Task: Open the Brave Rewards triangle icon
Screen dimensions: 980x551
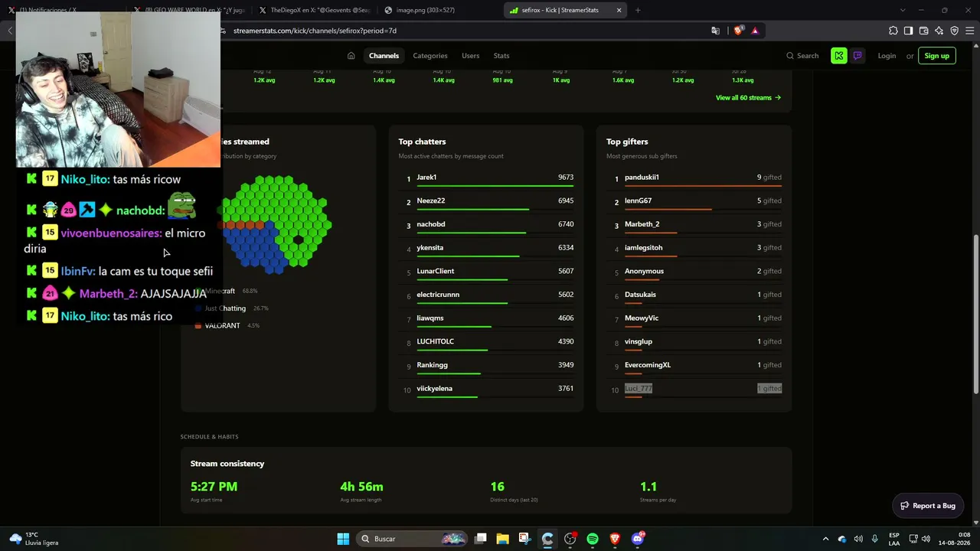Action: (x=755, y=31)
